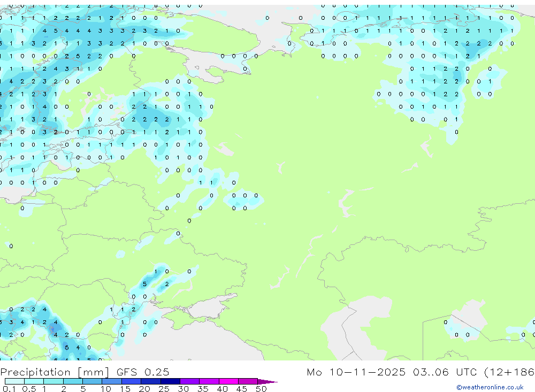Select the '03..06 UTC' time text
The width and height of the screenshot is (535, 392).
(445, 372)
